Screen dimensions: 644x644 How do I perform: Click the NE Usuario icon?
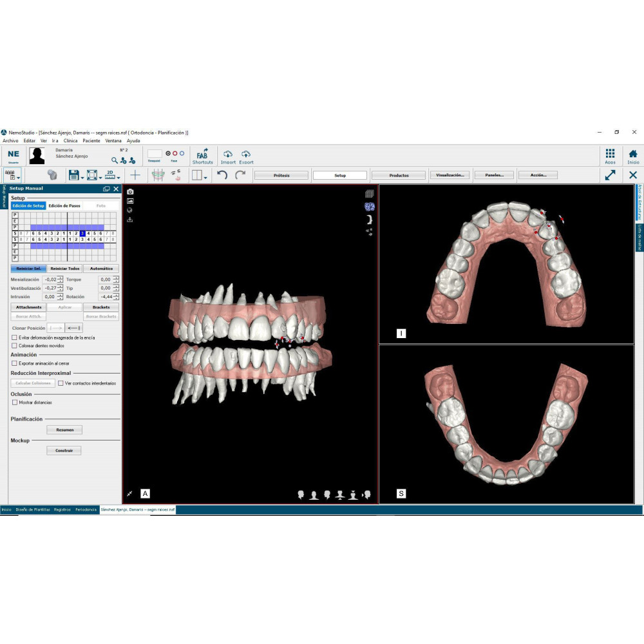click(13, 156)
